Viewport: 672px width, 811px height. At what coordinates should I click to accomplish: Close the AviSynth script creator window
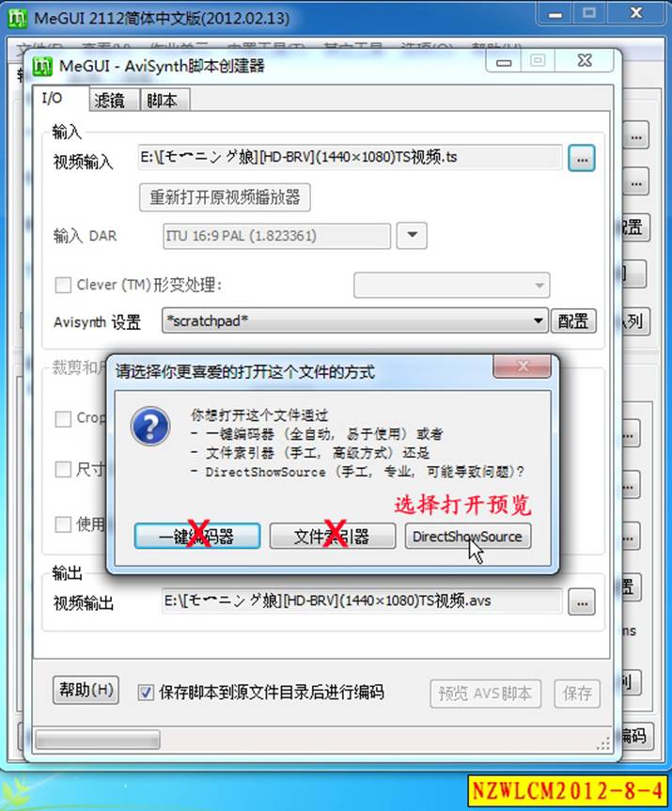coord(585,61)
